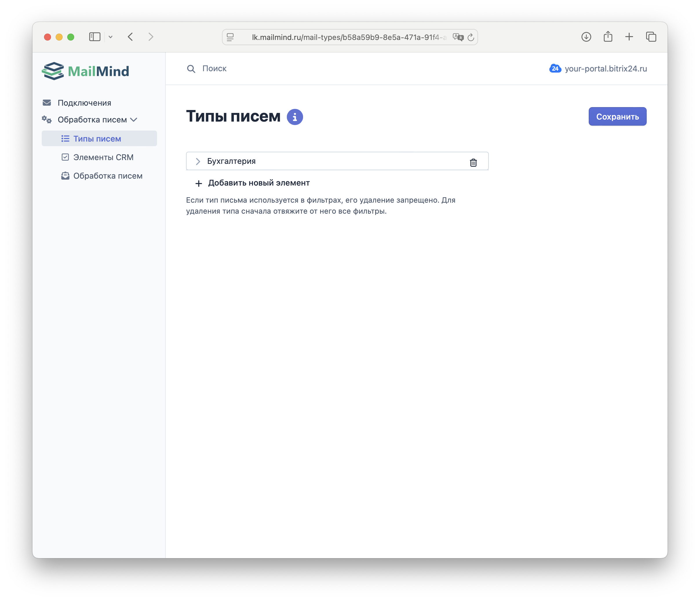Click the search magnifier icon
This screenshot has width=700, height=601.
tap(191, 69)
